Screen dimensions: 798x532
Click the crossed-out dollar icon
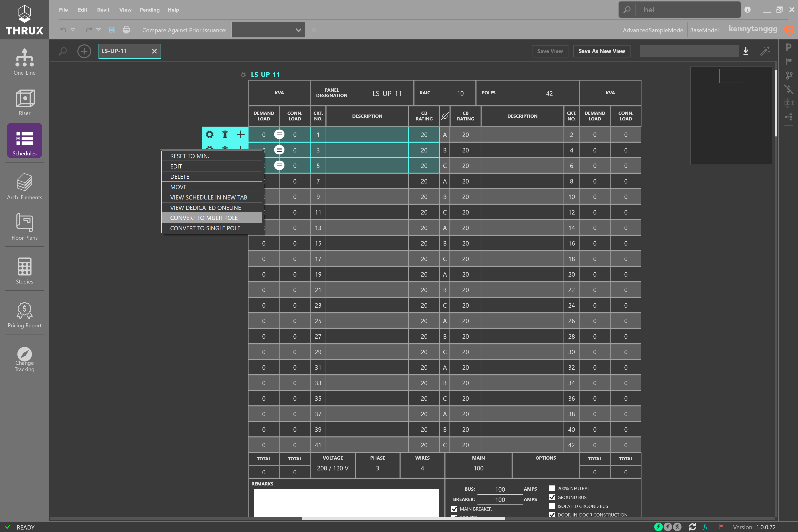(x=789, y=89)
